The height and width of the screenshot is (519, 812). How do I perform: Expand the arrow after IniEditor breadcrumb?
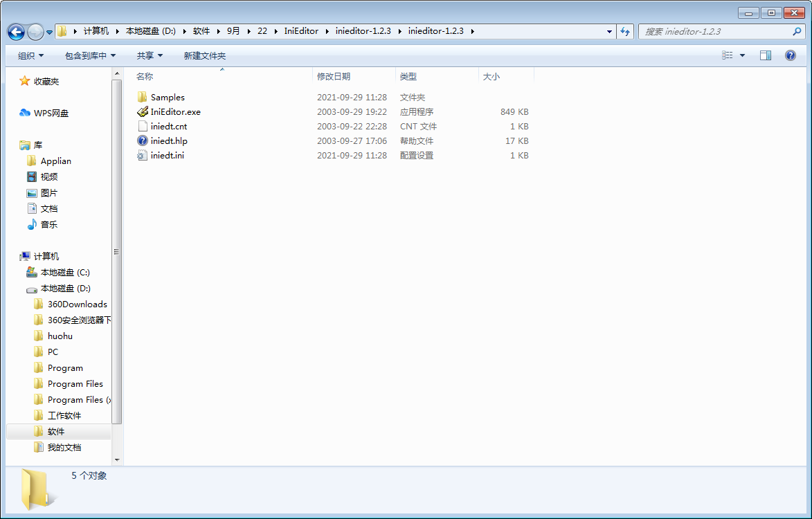[x=327, y=32]
